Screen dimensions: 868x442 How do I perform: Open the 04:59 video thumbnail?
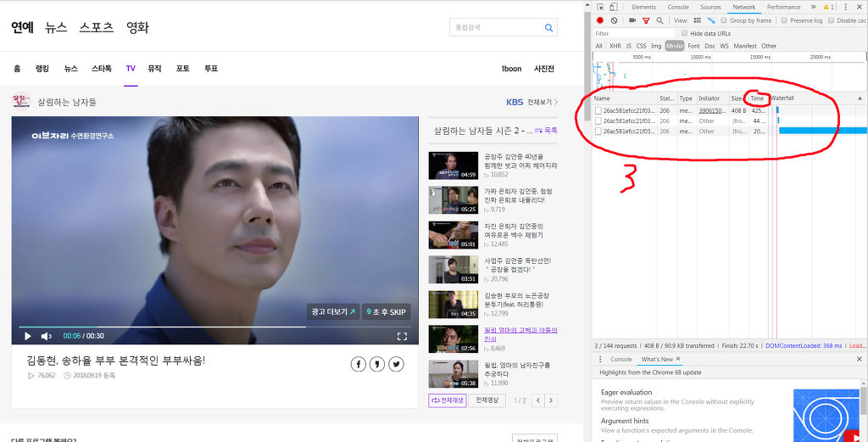click(453, 165)
